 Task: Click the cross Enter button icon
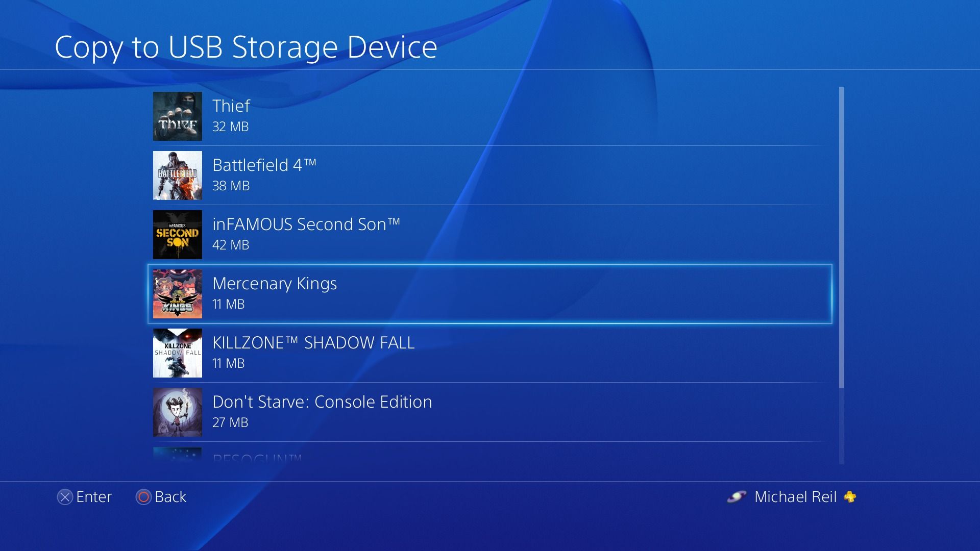[65, 497]
